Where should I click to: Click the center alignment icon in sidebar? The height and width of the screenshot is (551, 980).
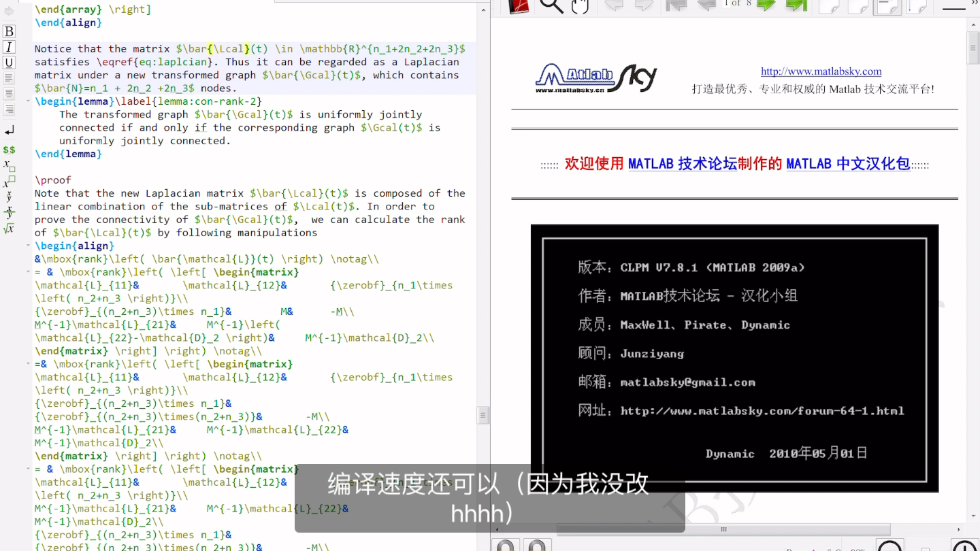pos(9,94)
